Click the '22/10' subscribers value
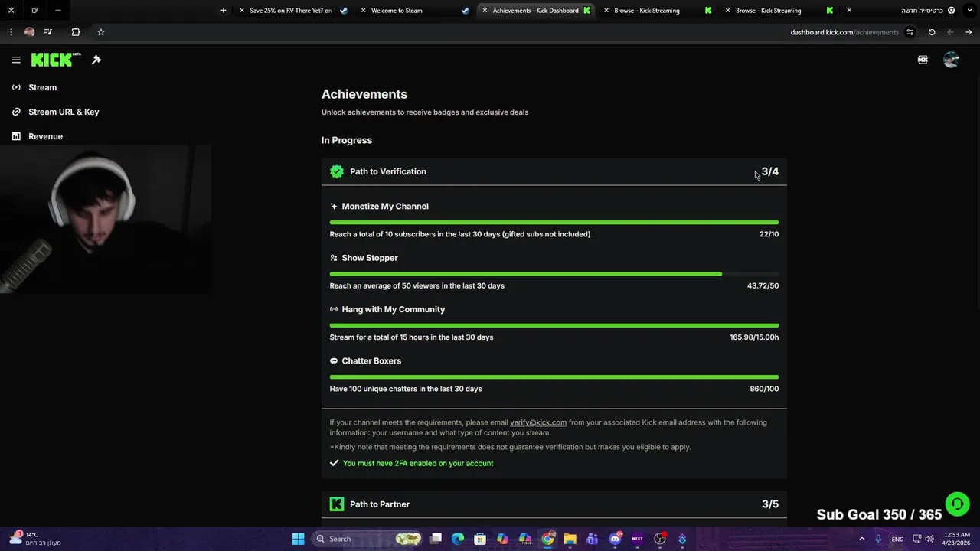 click(x=769, y=234)
